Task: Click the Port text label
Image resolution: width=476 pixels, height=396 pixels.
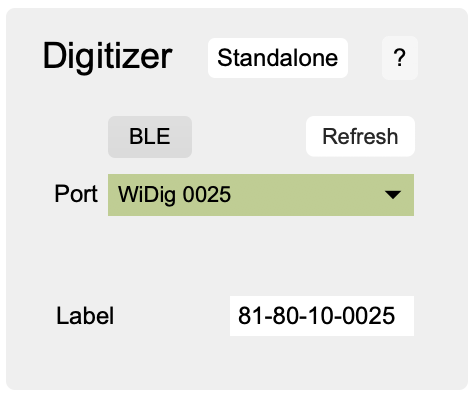Action: pyautogui.click(x=76, y=194)
